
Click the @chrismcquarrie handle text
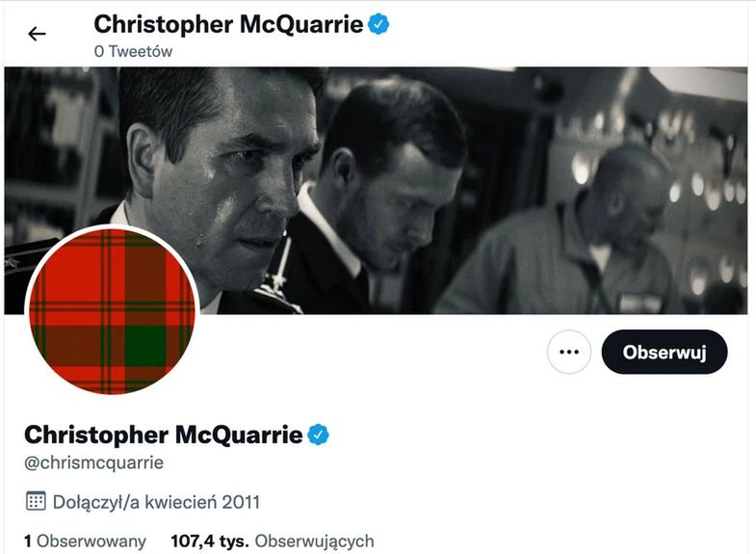coord(93,463)
